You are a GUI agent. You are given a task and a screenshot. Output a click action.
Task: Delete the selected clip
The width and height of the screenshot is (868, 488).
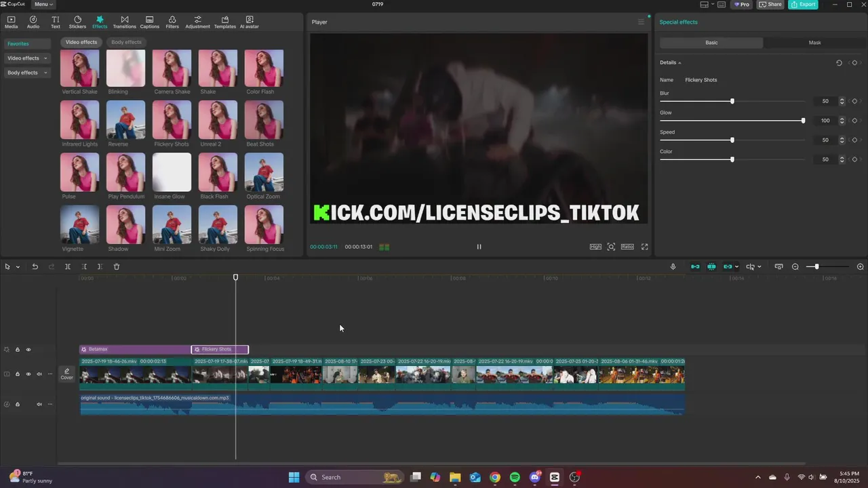tap(116, 266)
